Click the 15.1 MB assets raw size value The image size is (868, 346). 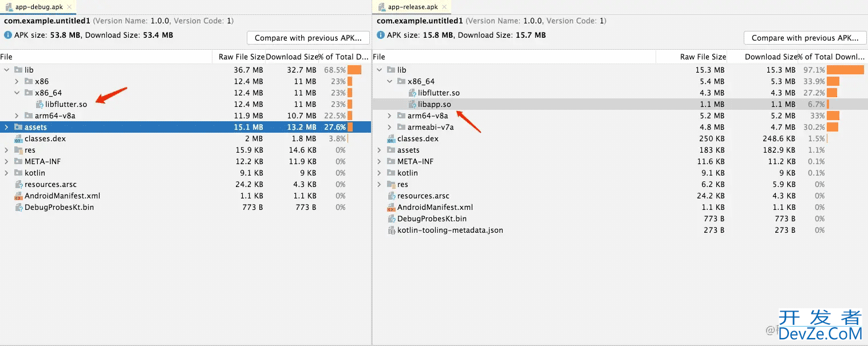248,127
